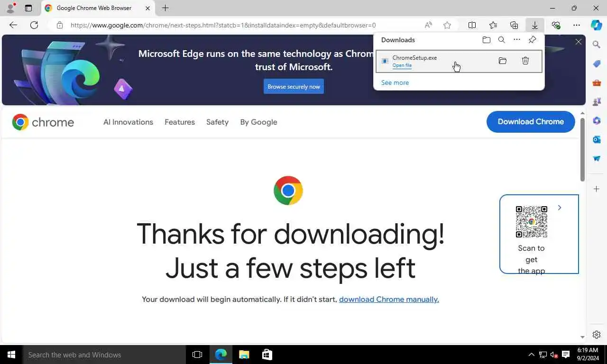Click the Search the web and Windows box
The width and height of the screenshot is (607, 364).
coord(104,355)
